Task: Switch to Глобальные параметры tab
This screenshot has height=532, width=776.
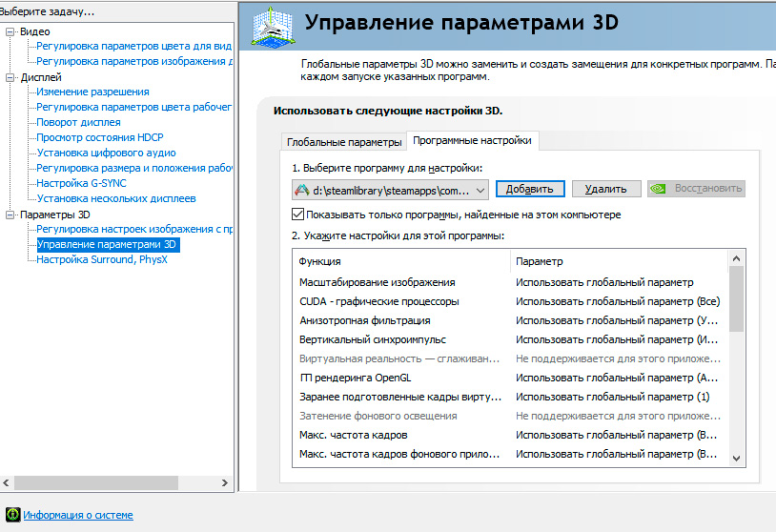Action: 344,142
